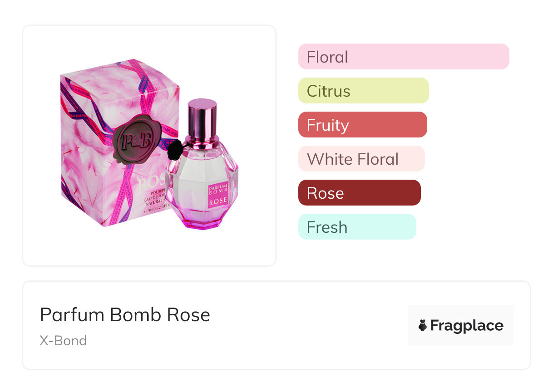The width and height of the screenshot is (553, 392).
Task: Open the Parfum Bomb Rose title
Action: click(x=125, y=315)
